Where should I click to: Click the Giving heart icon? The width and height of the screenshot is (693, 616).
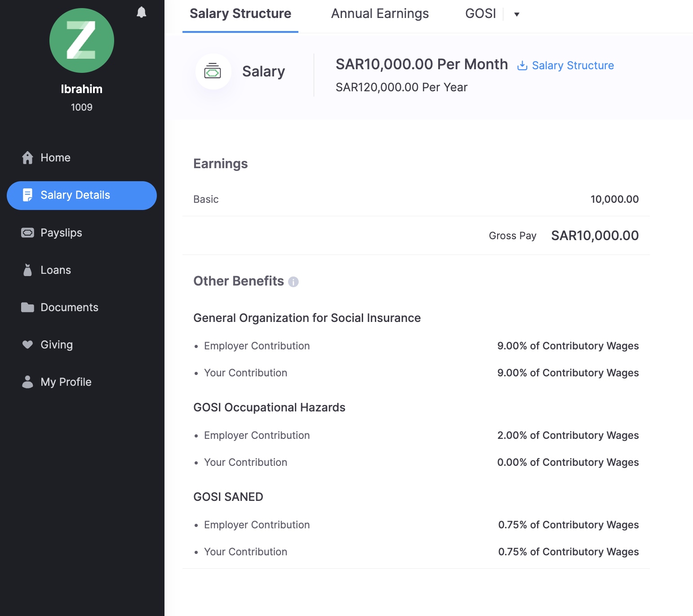pyautogui.click(x=27, y=345)
